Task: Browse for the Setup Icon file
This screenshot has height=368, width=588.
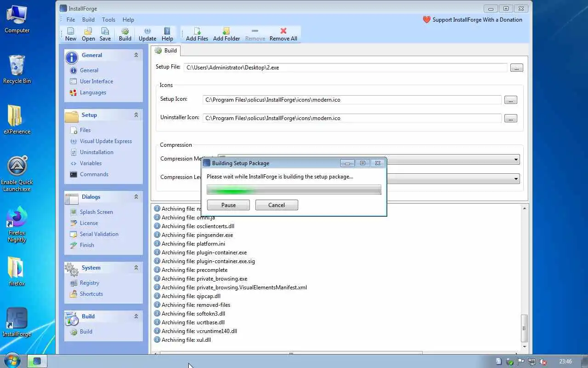Action: [510, 100]
